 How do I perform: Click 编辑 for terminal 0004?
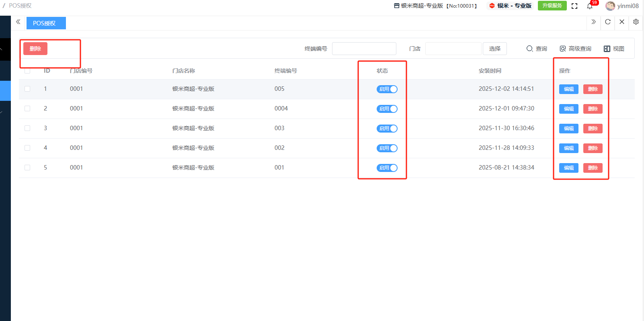[568, 109]
